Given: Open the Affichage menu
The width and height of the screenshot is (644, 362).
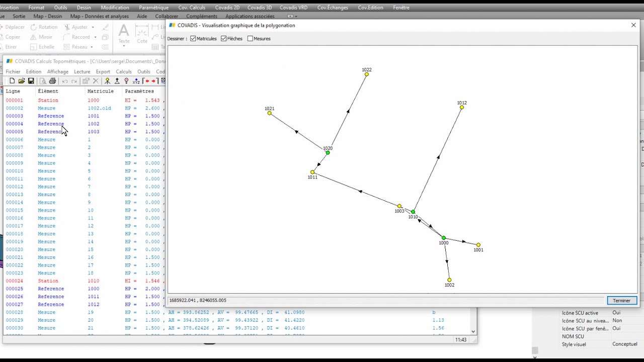Looking at the screenshot, I should [x=57, y=72].
